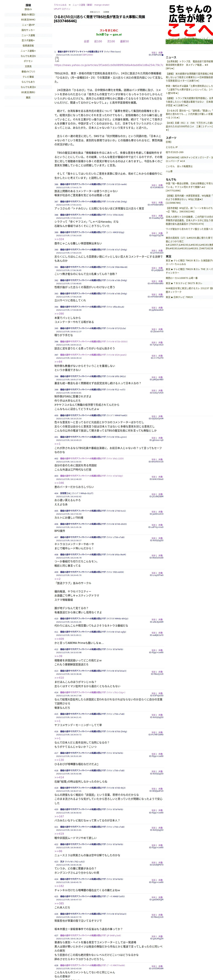Follow anchor >>324 in post 389
Image resolution: width=213 pixels, height=980 pixels.
(59, 239)
